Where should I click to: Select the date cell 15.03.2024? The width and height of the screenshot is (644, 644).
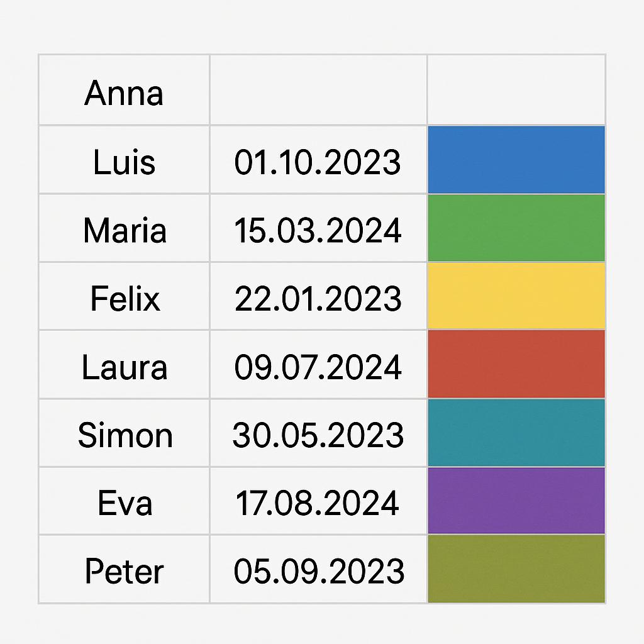point(318,230)
